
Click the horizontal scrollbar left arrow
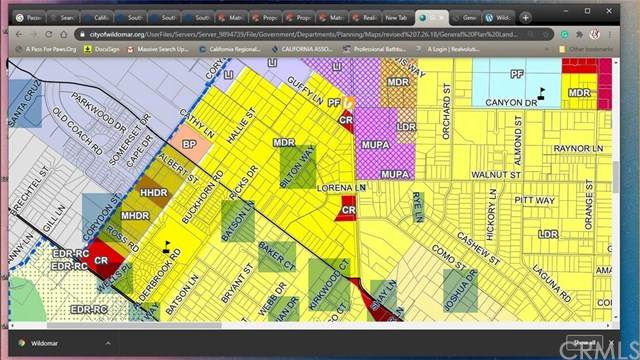pyautogui.click(x=11, y=325)
